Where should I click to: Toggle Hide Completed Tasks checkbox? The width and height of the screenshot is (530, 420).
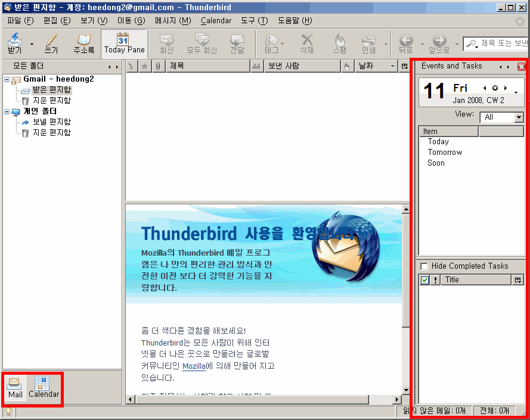pos(424,266)
